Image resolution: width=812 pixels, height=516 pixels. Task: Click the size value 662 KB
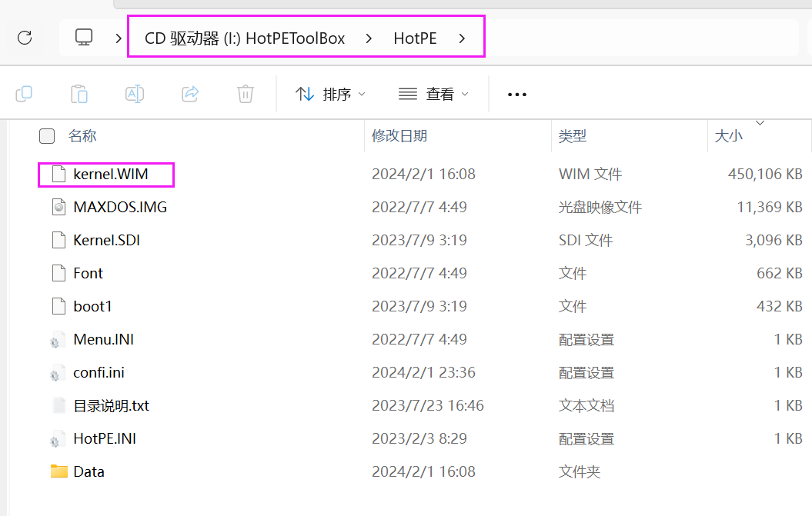pos(780,273)
